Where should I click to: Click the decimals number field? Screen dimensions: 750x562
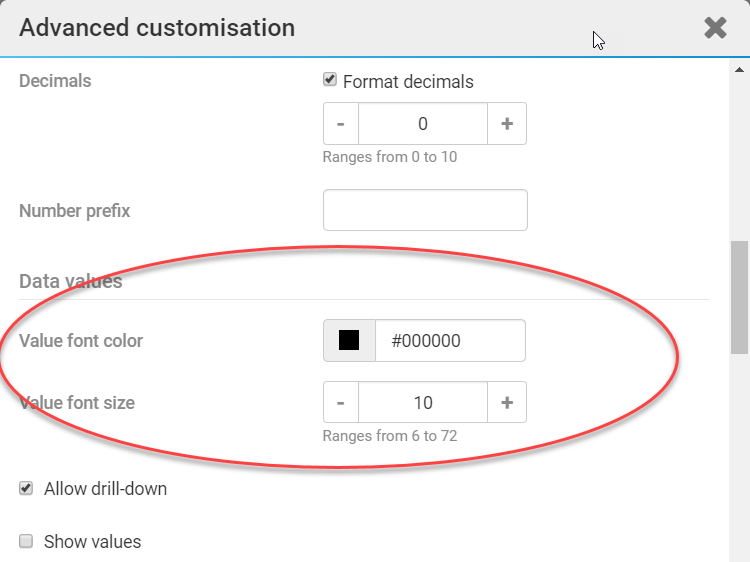coord(423,124)
